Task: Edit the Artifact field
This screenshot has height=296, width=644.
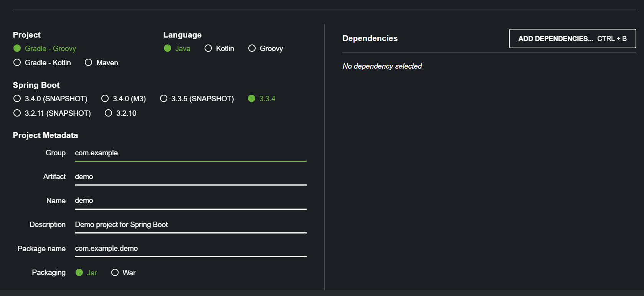Action: click(x=191, y=177)
